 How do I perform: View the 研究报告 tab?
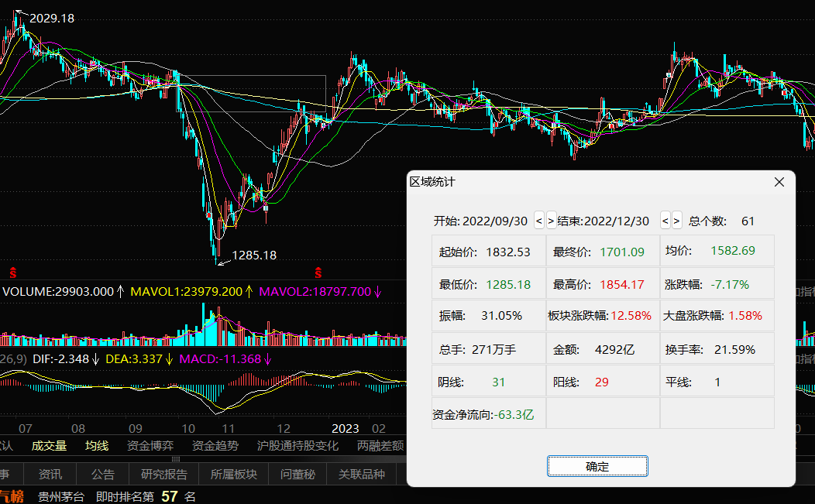pos(163,475)
